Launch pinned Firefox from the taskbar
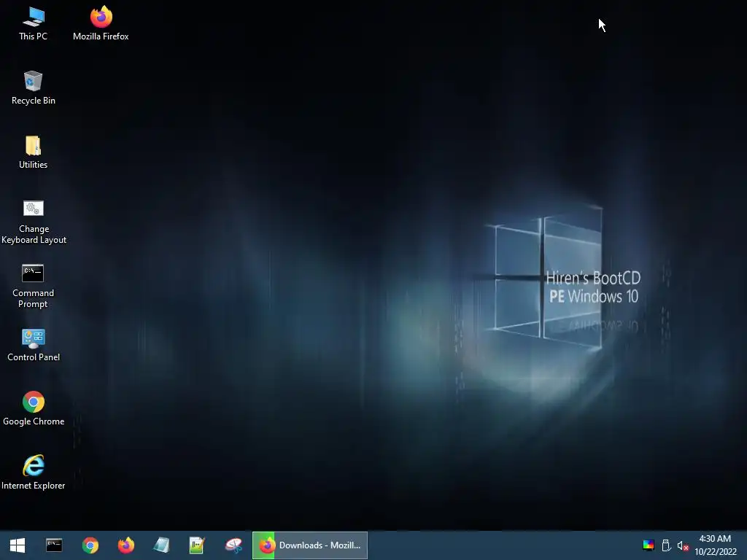The image size is (747, 560). coord(125,545)
